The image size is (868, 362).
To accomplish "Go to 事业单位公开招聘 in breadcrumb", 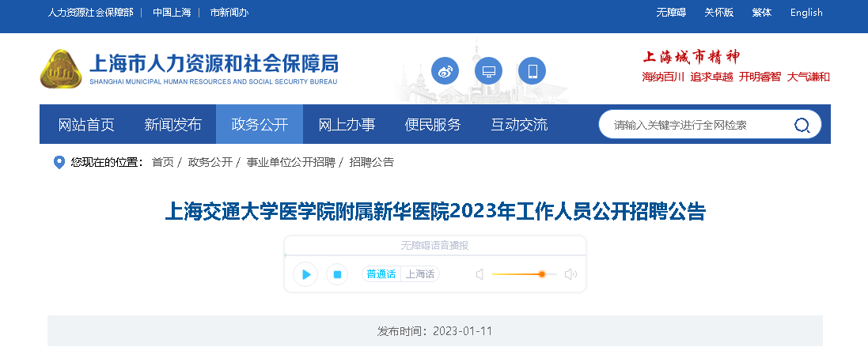I will click(x=290, y=163).
